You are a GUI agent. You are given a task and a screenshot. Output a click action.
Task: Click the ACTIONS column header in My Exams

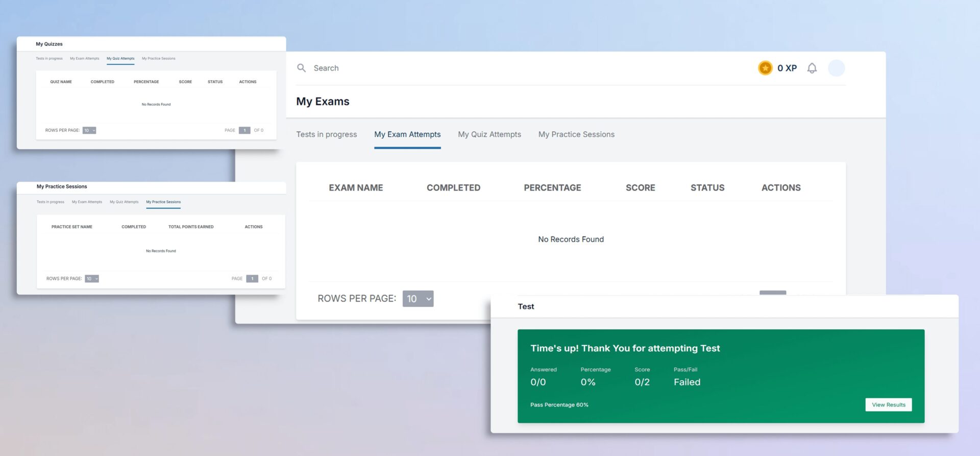(781, 188)
